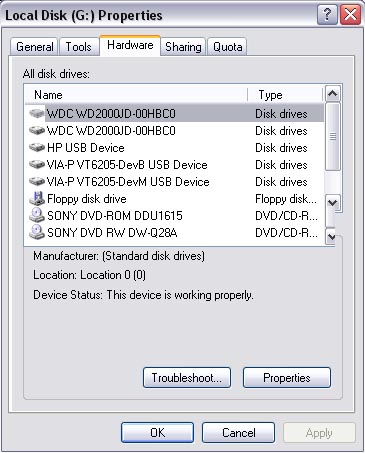The image size is (365, 453).
Task: Click the drive list scroll up arrow
Action: (x=333, y=94)
